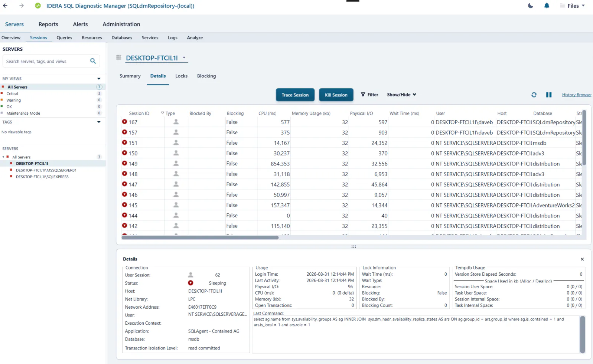
Task: Close the Details panel
Action: coord(582,259)
